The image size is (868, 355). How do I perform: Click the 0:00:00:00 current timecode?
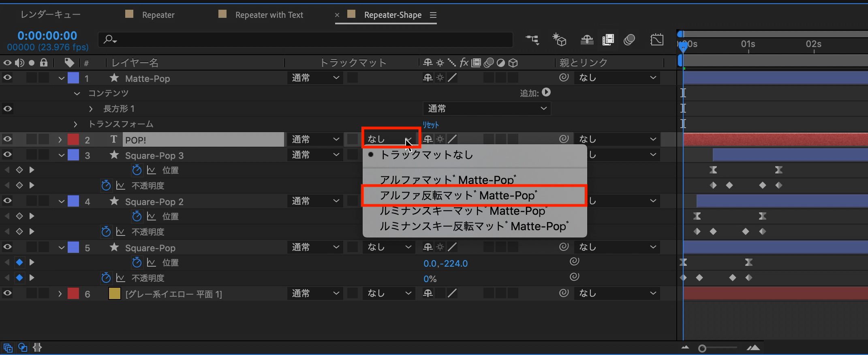[47, 36]
